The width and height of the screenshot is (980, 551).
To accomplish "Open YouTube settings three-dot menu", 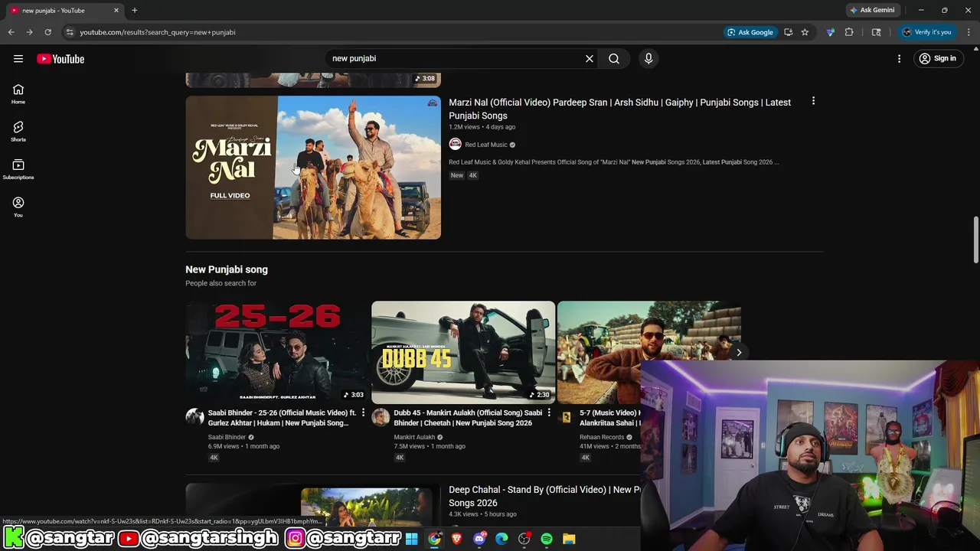I will click(900, 58).
